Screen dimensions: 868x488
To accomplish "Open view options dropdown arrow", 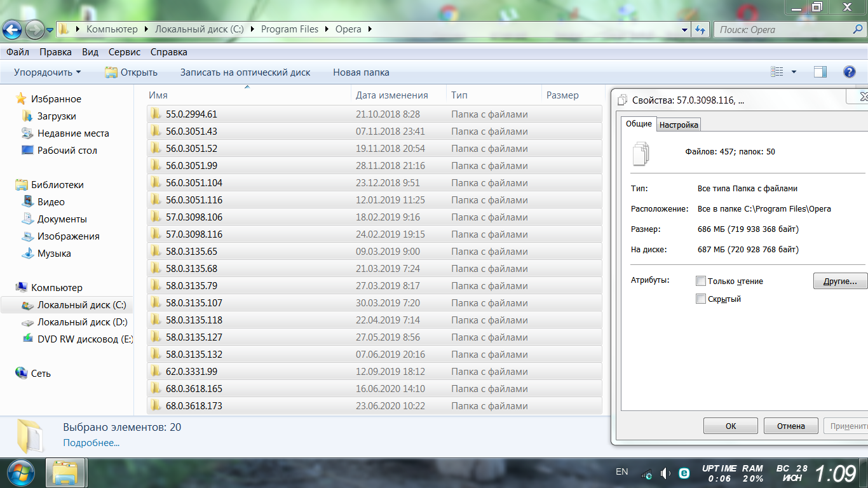I will tap(794, 72).
